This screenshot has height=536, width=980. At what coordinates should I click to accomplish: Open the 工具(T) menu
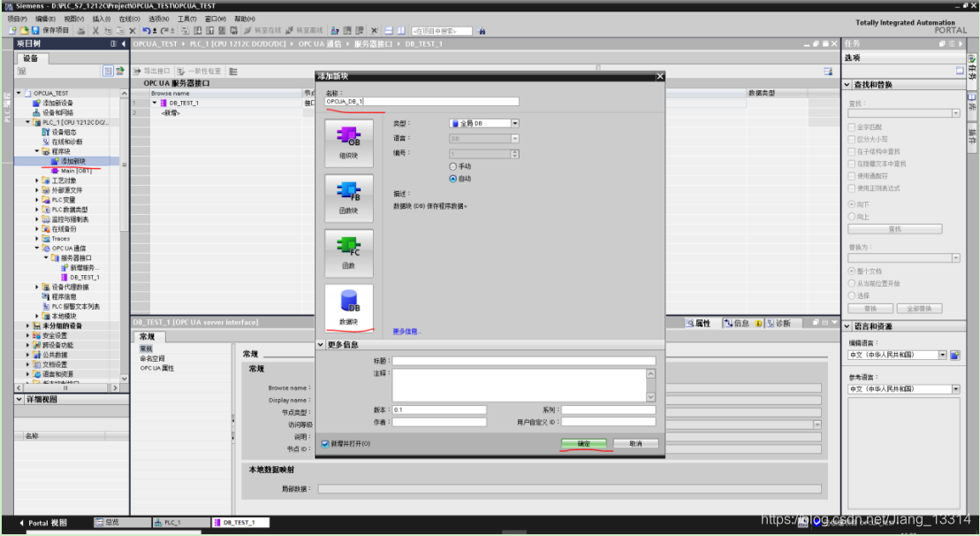(x=186, y=19)
